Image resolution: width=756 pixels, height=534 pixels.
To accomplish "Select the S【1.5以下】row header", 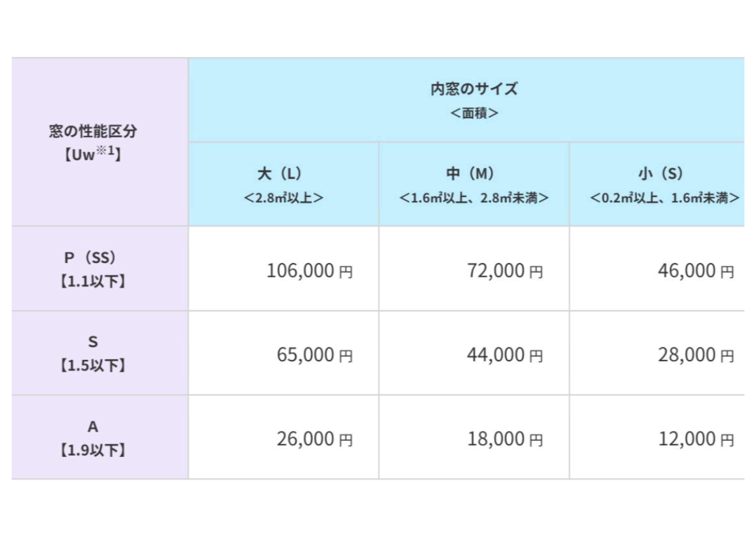I will point(100,353).
